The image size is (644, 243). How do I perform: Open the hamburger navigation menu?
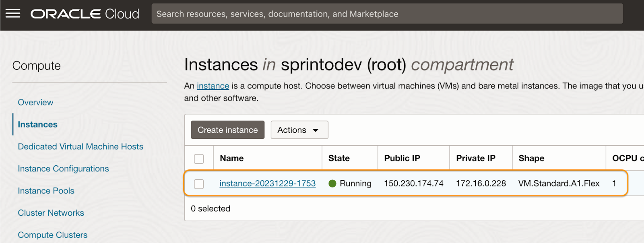coord(13,14)
